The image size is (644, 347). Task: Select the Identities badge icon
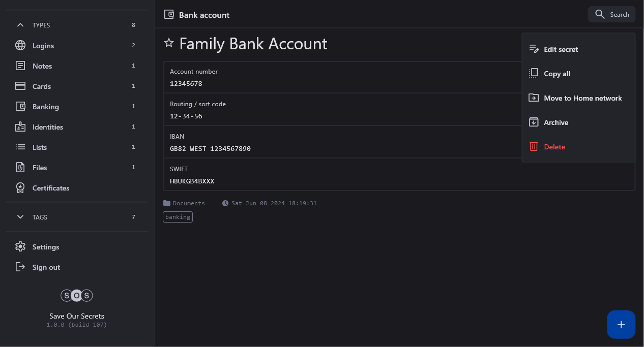coord(20,127)
